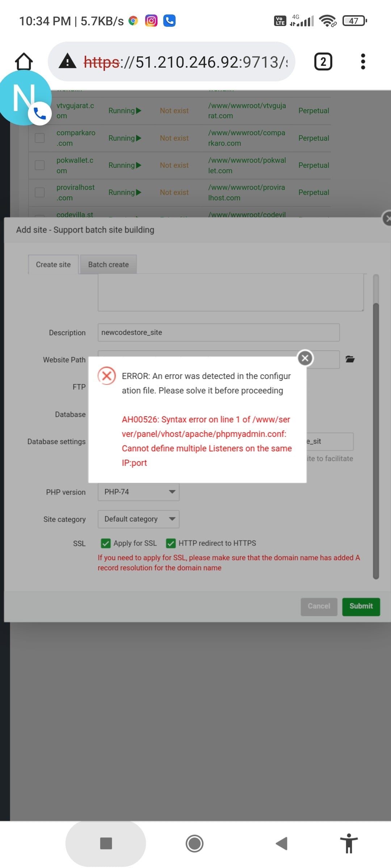The height and width of the screenshot is (868, 391).
Task: Tap the accessibility shortcut icon
Action: (x=349, y=843)
